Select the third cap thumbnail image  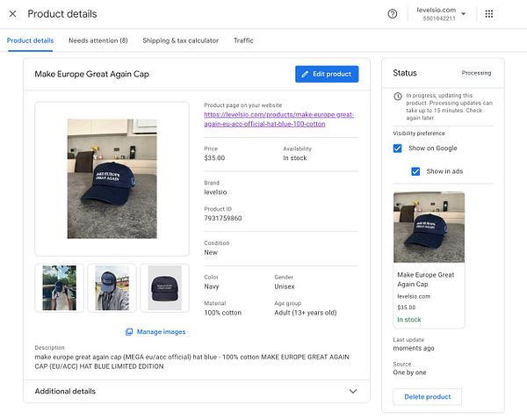(164, 287)
